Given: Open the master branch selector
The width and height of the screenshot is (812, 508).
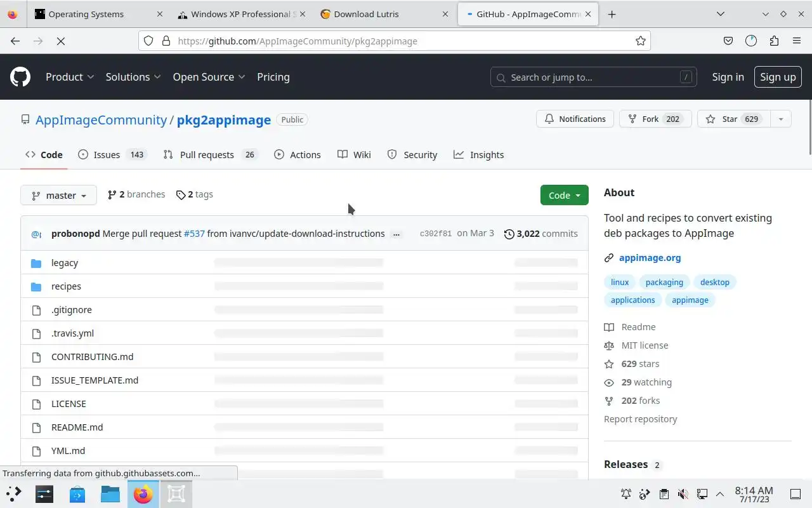Looking at the screenshot, I should pyautogui.click(x=58, y=195).
